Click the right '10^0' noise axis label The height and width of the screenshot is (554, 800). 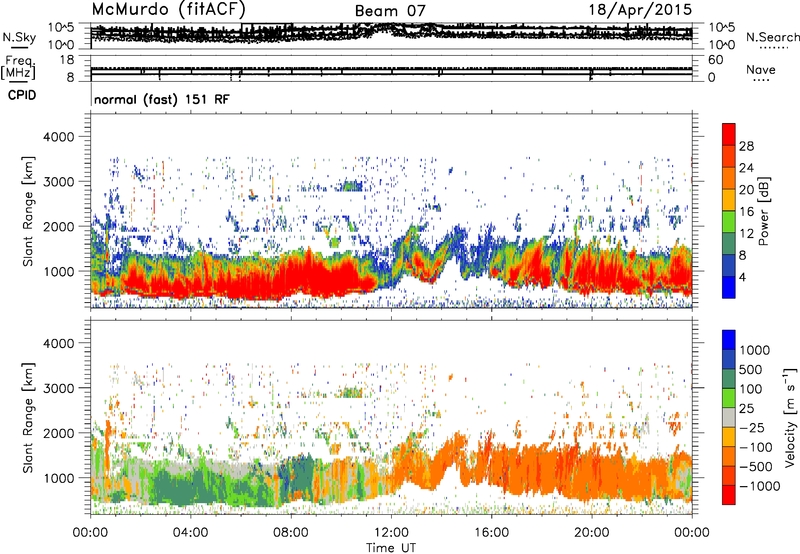[x=721, y=45]
